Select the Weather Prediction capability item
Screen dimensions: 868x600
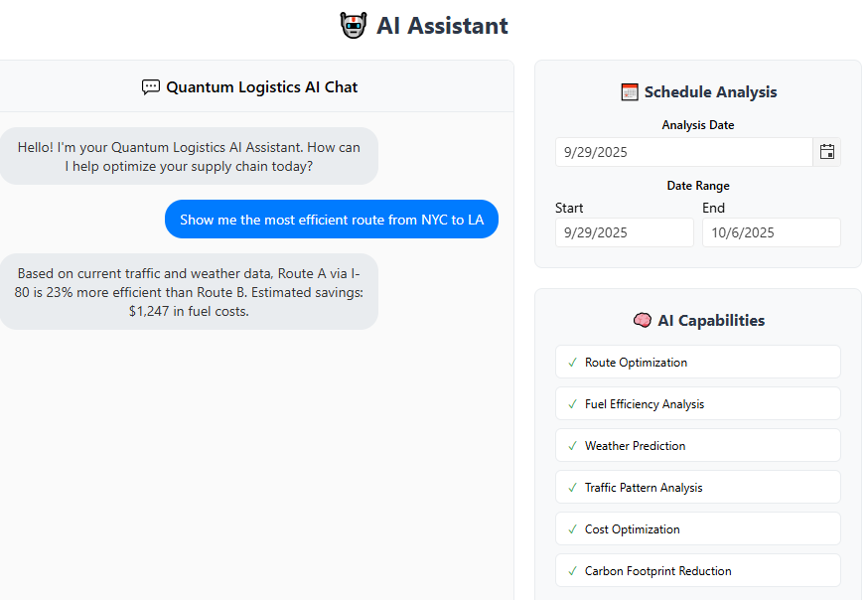697,446
